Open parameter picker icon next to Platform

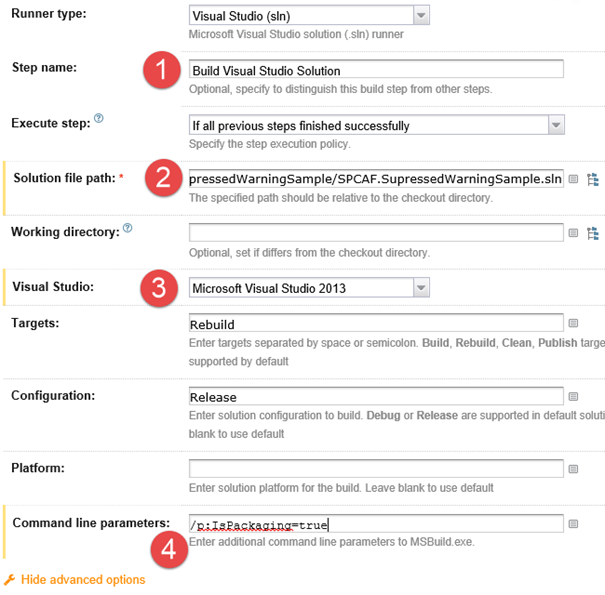pyautogui.click(x=574, y=469)
